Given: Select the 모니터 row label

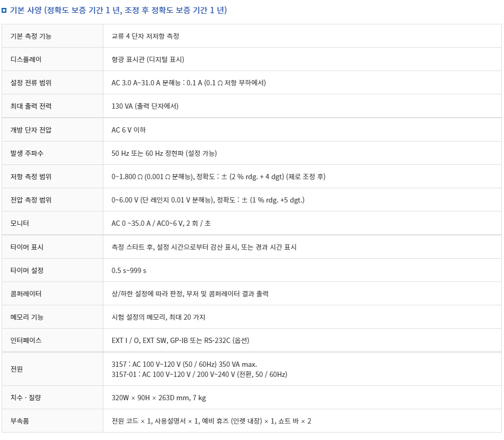Looking at the screenshot, I should tap(20, 223).
